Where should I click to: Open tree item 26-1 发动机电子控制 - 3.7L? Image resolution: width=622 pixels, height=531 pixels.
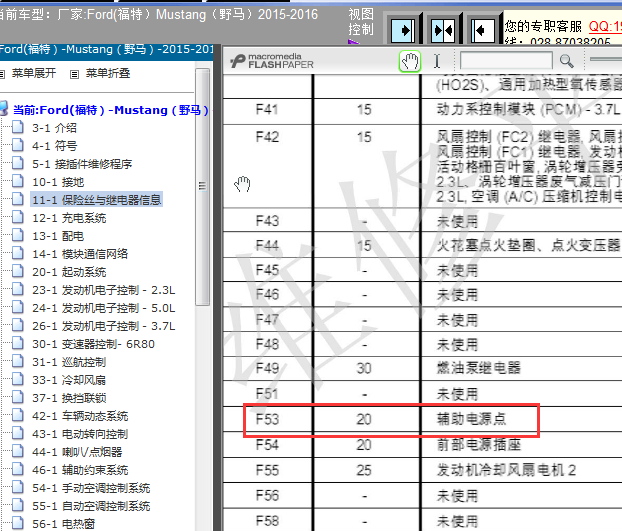click(x=104, y=326)
